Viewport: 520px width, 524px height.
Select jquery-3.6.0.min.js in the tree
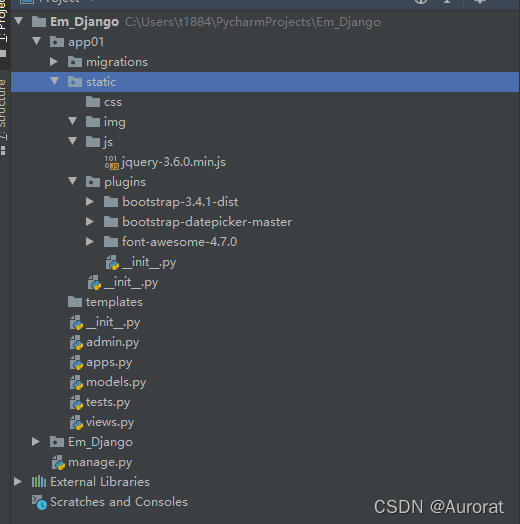tap(174, 162)
